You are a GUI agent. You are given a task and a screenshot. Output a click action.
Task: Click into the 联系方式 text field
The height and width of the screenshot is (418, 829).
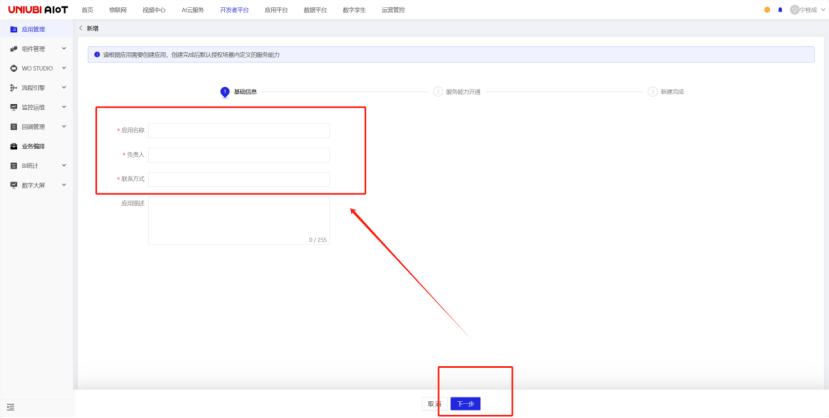pyautogui.click(x=239, y=179)
